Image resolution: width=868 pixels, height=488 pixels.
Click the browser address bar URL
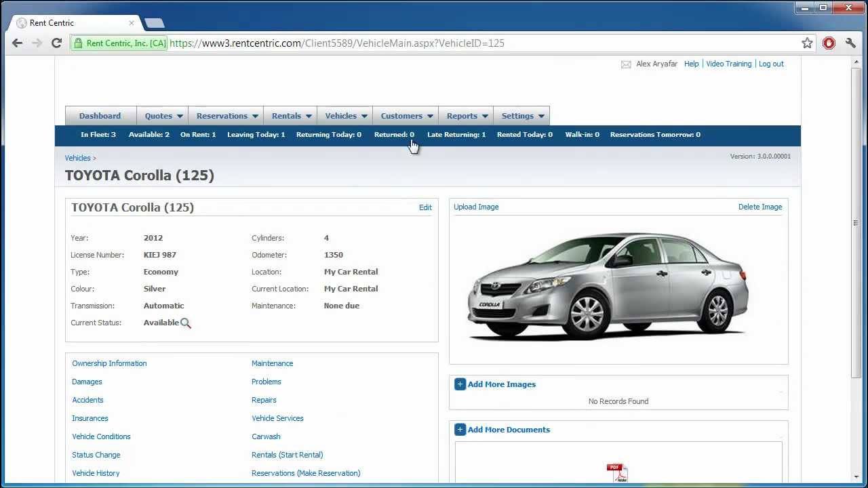(336, 43)
